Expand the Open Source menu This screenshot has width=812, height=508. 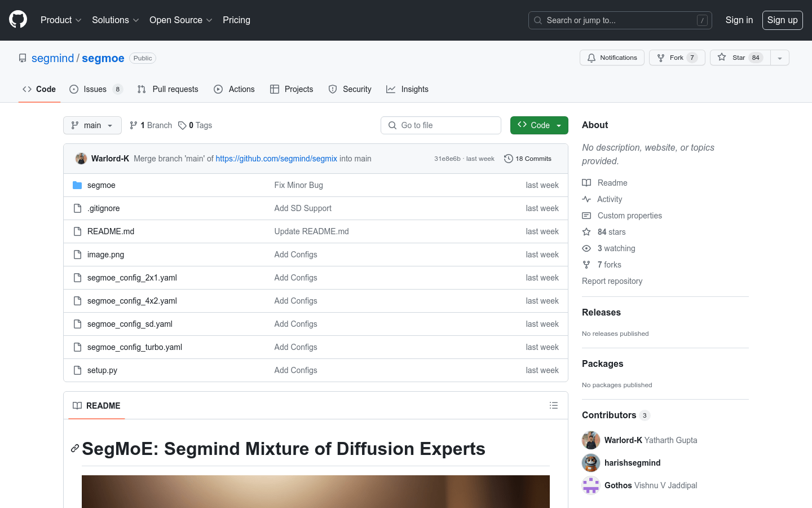point(180,20)
